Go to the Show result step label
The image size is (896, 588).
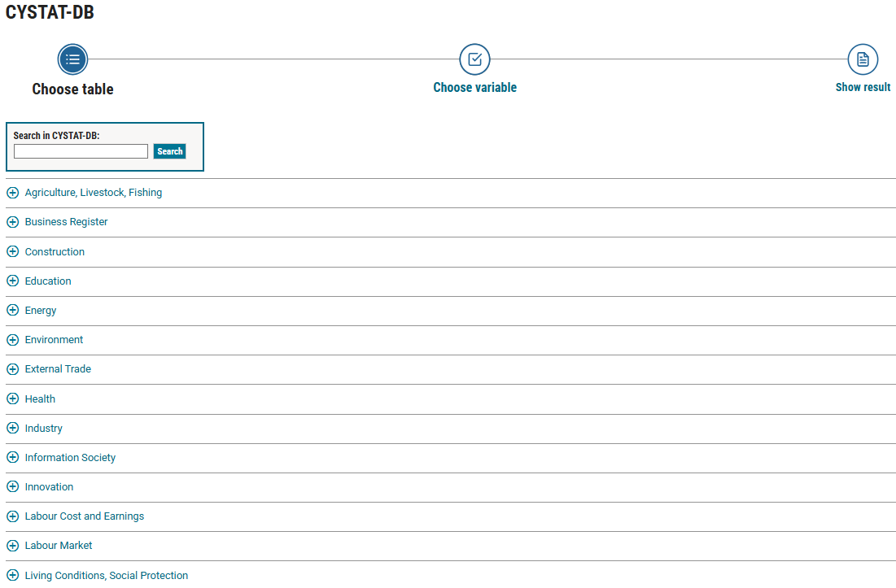(x=863, y=87)
